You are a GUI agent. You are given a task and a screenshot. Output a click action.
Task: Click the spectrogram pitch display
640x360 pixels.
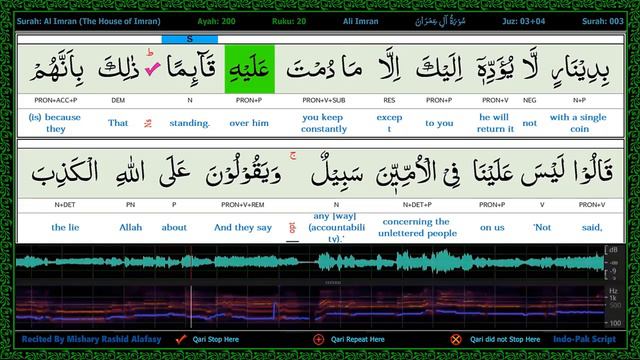tap(310, 307)
